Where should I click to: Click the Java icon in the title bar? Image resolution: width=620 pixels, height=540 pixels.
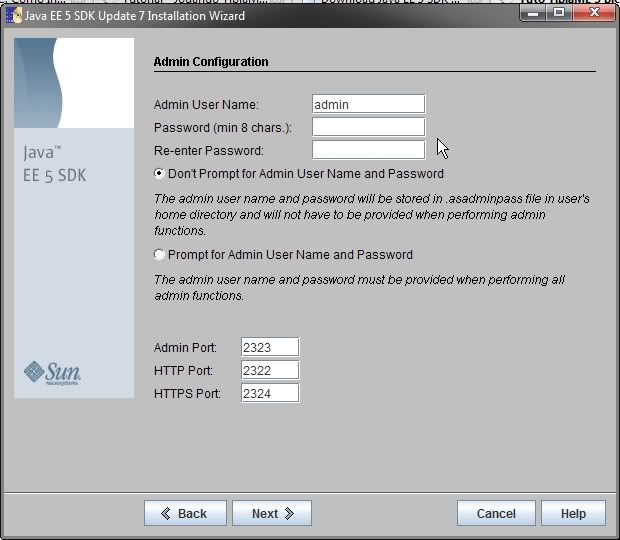(14, 16)
